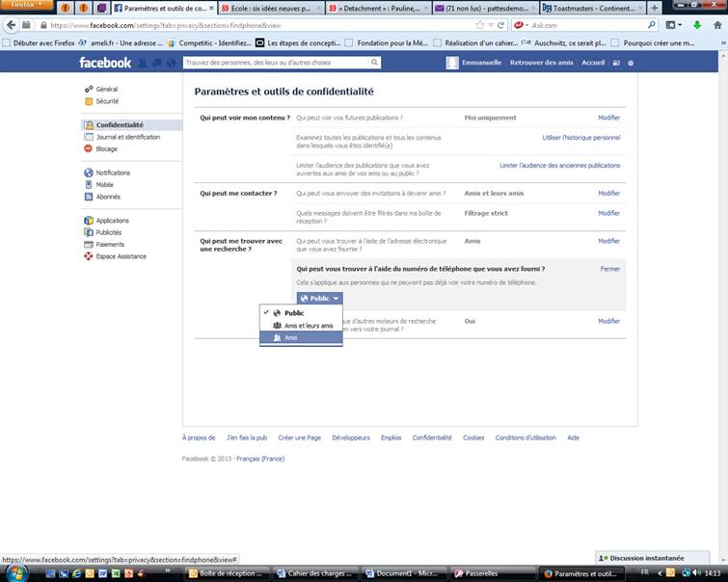
Task: Open a new Firefox tab
Action: pos(654,8)
